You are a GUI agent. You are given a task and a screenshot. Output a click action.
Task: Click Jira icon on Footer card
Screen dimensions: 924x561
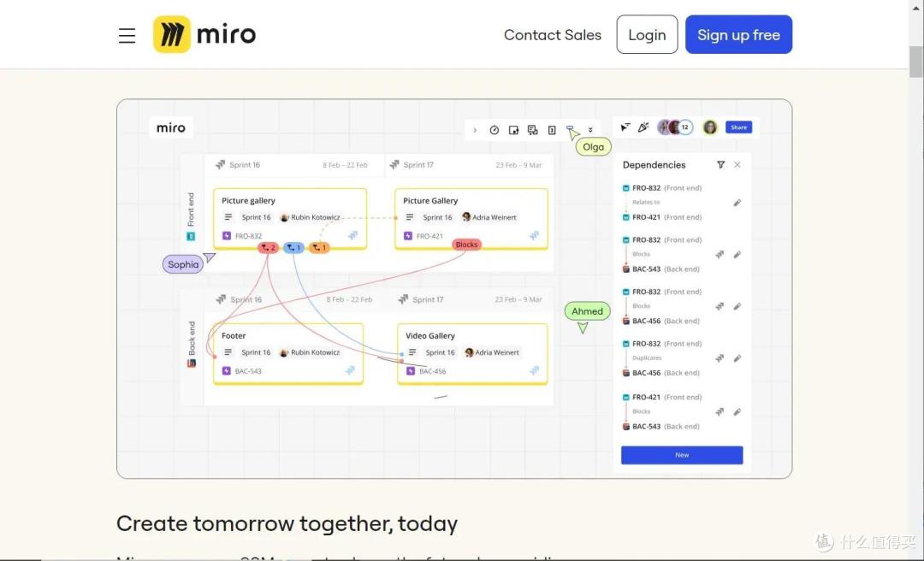pyautogui.click(x=350, y=370)
